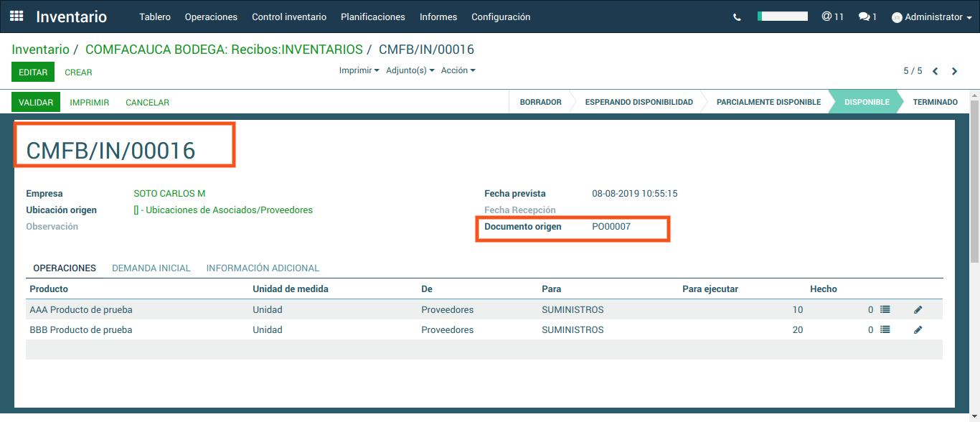Switch to the Demanda Inicial tab
The width and height of the screenshot is (980, 422).
pos(151,268)
